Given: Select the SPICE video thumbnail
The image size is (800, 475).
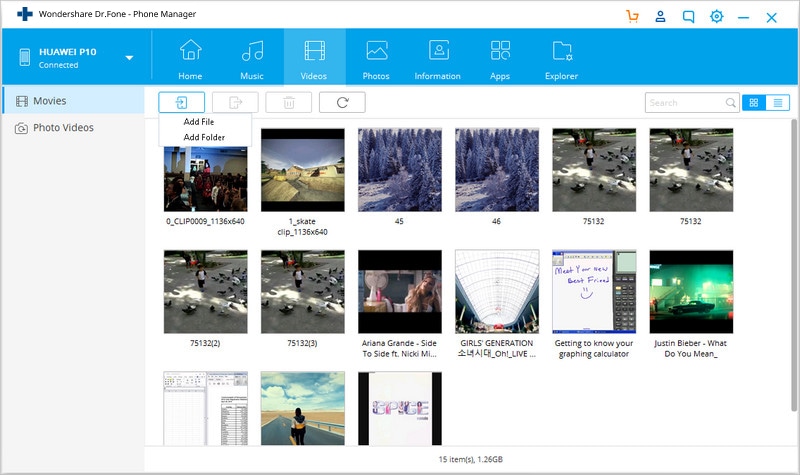Looking at the screenshot, I should 400,408.
